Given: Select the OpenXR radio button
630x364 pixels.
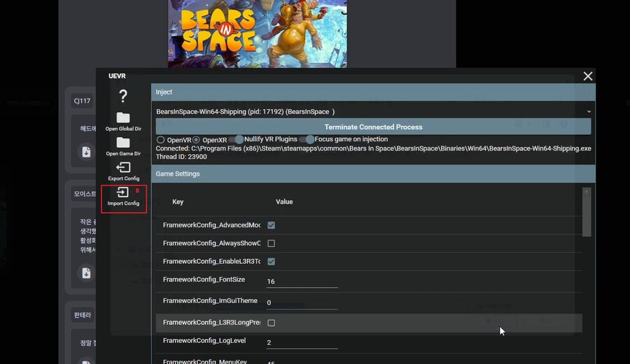Looking at the screenshot, I should pos(196,140).
